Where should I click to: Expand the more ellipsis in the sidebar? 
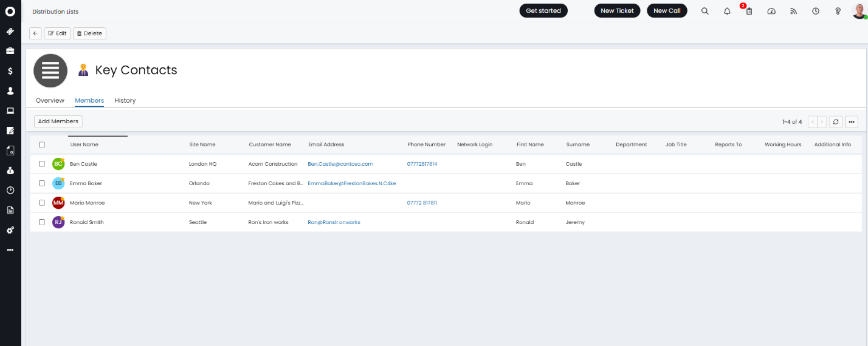click(x=10, y=249)
